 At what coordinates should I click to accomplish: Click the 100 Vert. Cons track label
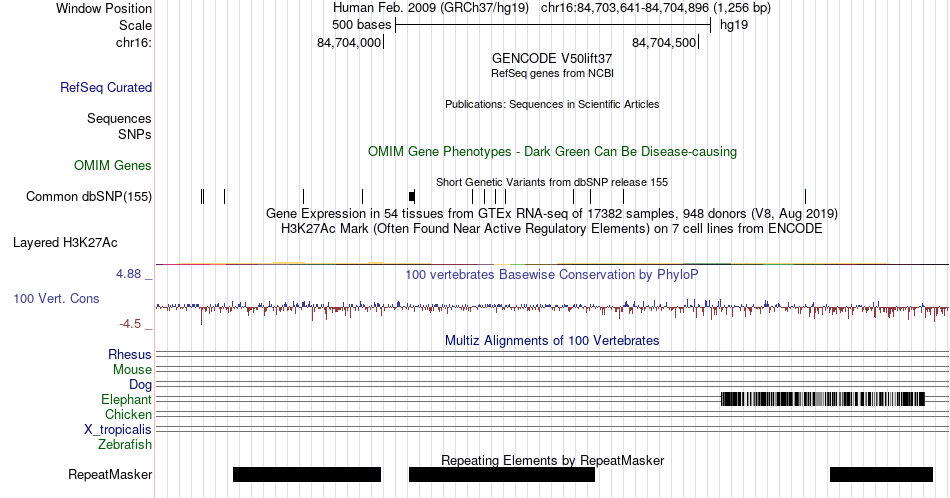[x=56, y=298]
